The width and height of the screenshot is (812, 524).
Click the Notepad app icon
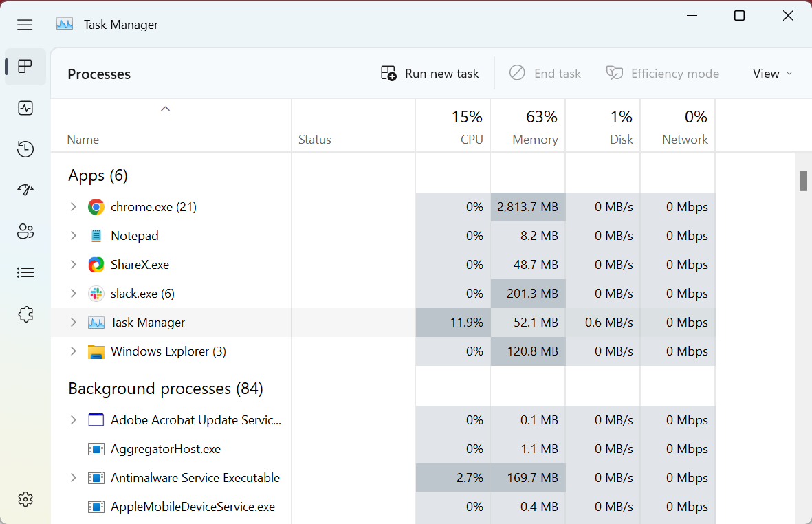point(96,236)
